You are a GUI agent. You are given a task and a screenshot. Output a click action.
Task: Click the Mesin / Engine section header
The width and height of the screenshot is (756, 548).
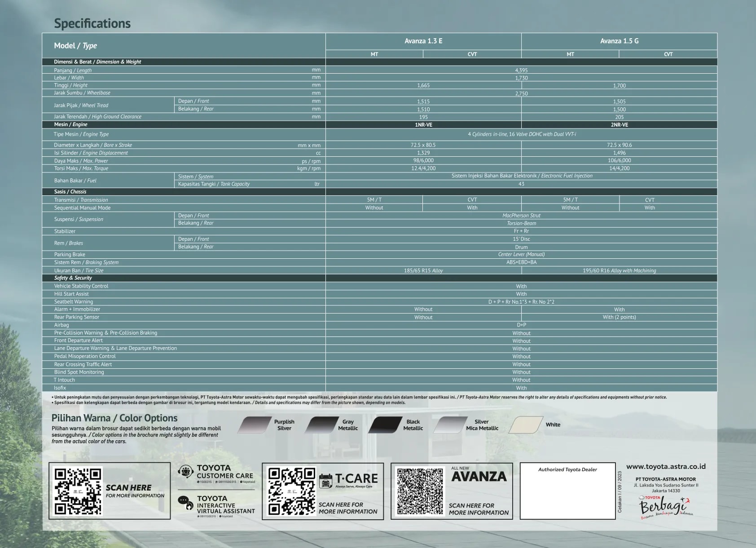click(70, 124)
